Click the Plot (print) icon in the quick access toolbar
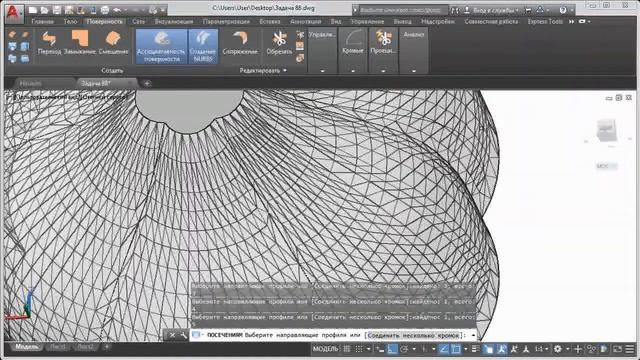This screenshot has height=360, width=640. tap(105, 10)
